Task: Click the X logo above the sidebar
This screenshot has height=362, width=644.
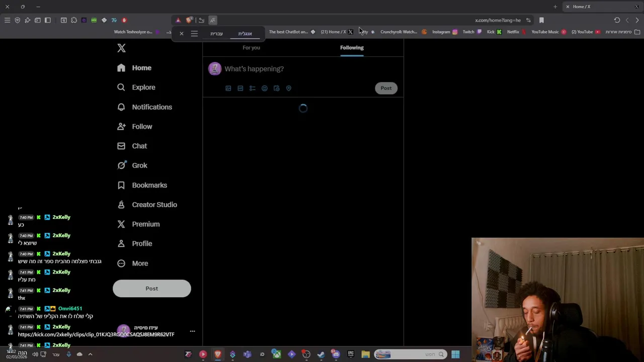Action: [x=121, y=48]
